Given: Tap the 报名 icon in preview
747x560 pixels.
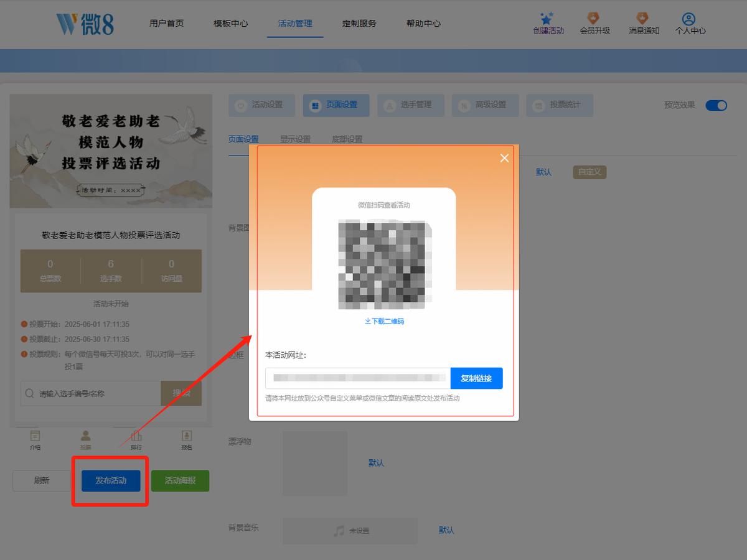Looking at the screenshot, I should coord(187,436).
